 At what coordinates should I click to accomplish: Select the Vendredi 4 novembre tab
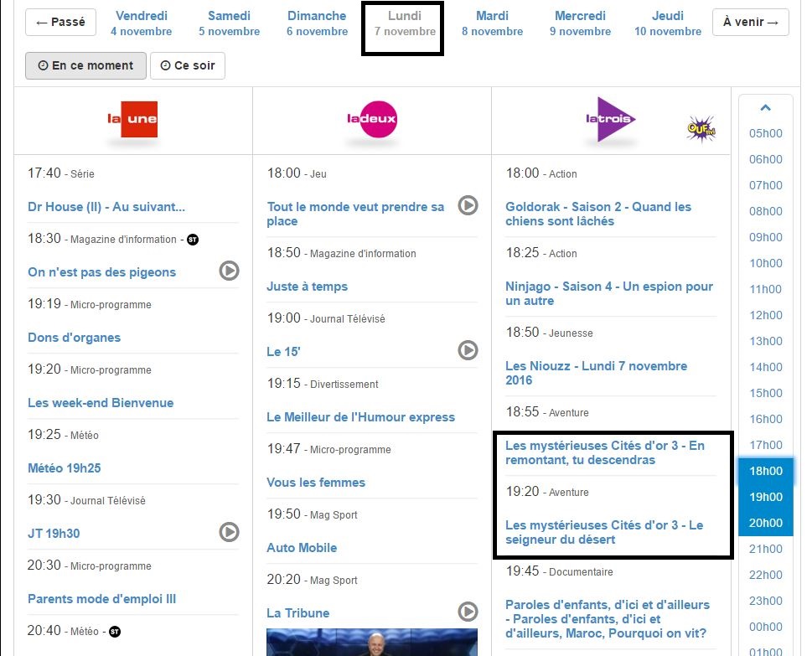[141, 23]
